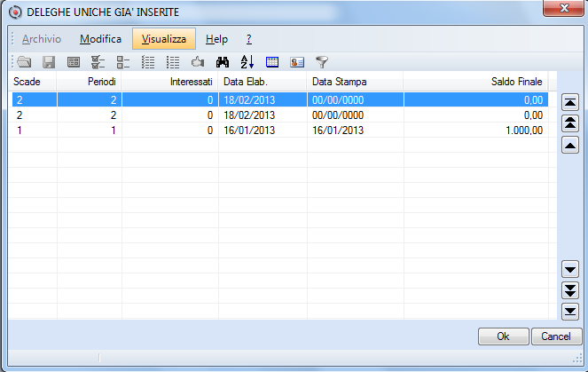Open the Modifica menu

click(x=100, y=39)
